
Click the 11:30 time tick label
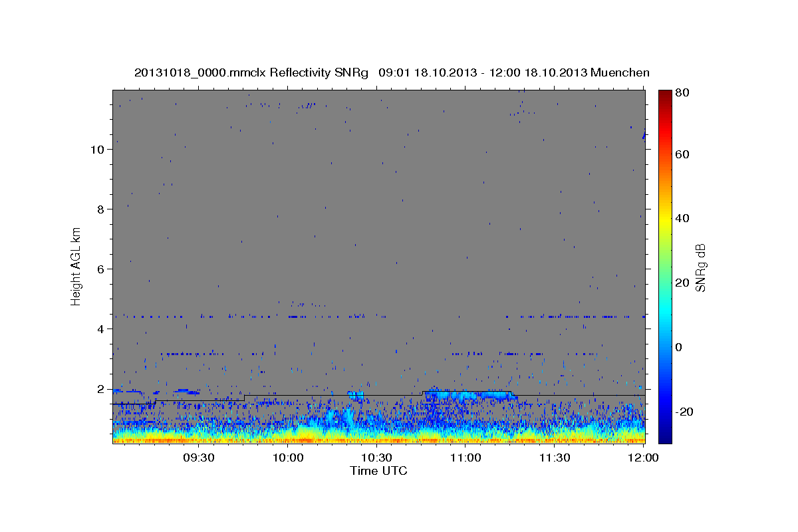pyautogui.click(x=555, y=458)
